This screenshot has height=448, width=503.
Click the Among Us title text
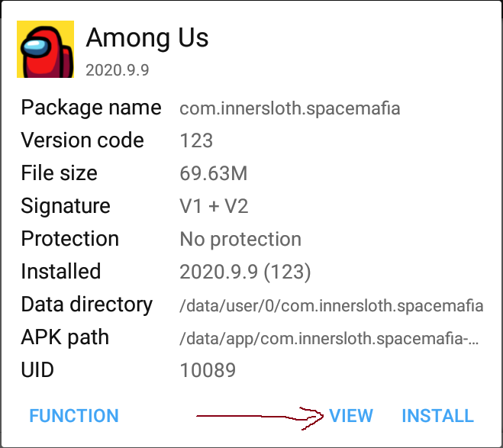tap(147, 38)
